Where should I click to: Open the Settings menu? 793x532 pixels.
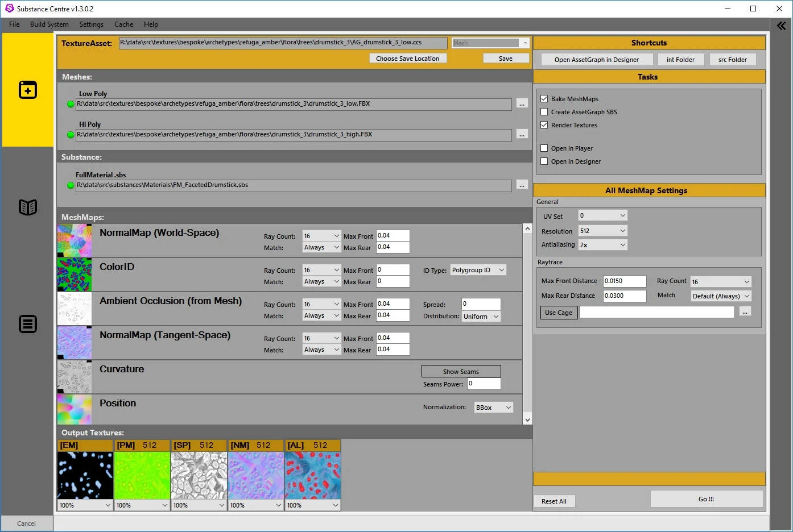92,24
